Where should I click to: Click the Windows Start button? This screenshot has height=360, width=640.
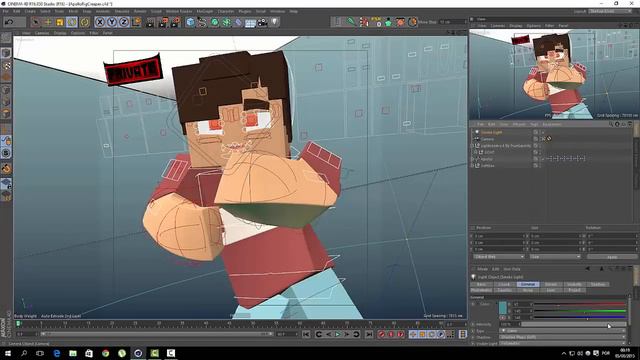click(8, 353)
